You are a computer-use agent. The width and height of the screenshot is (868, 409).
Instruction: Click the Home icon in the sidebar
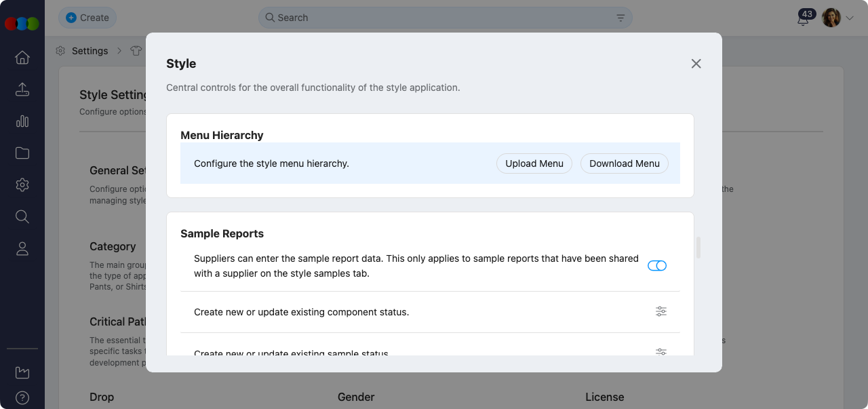[x=22, y=58]
